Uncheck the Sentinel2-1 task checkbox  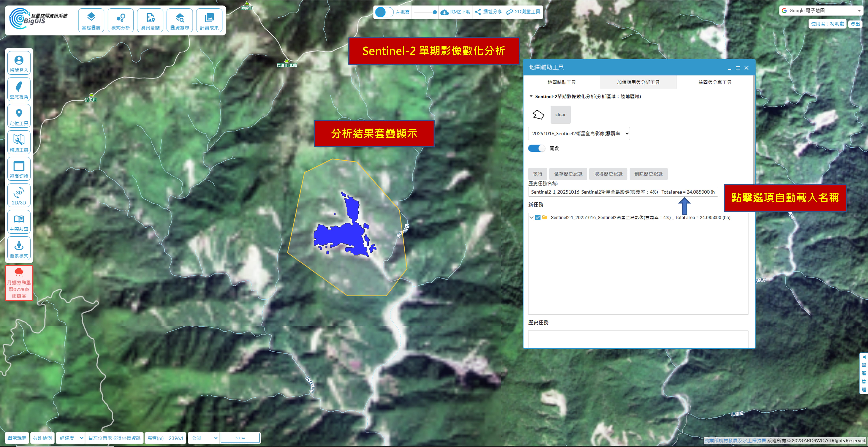click(538, 217)
